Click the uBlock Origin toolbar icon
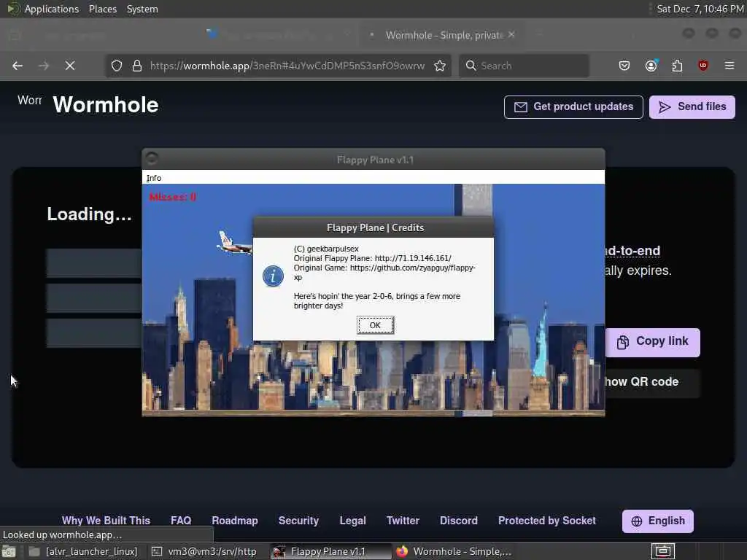 pos(703,66)
